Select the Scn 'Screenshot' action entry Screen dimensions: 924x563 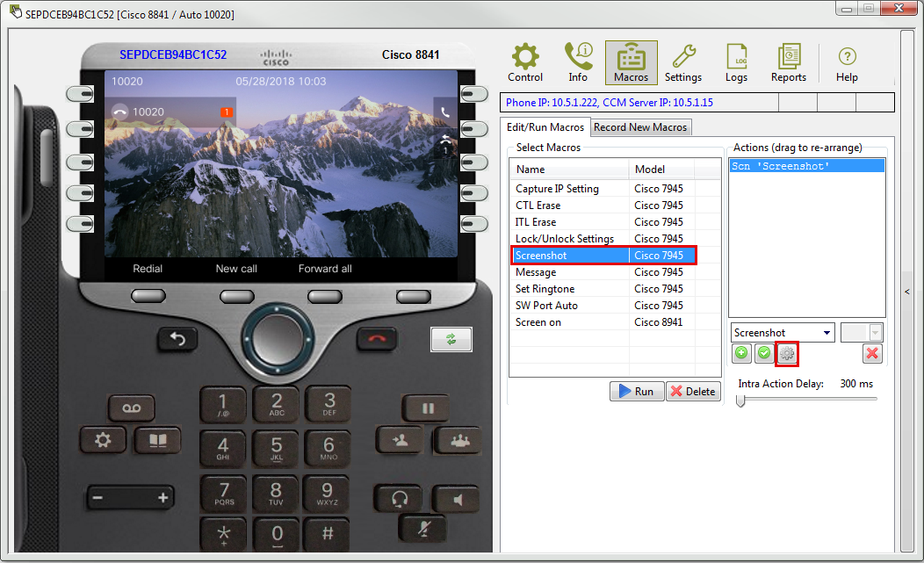(806, 166)
